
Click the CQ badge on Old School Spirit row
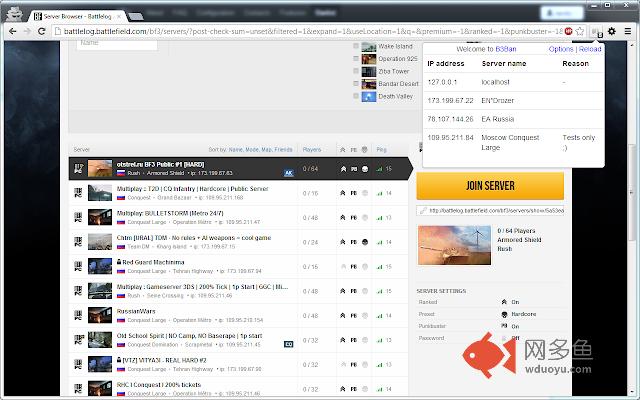[x=289, y=344]
